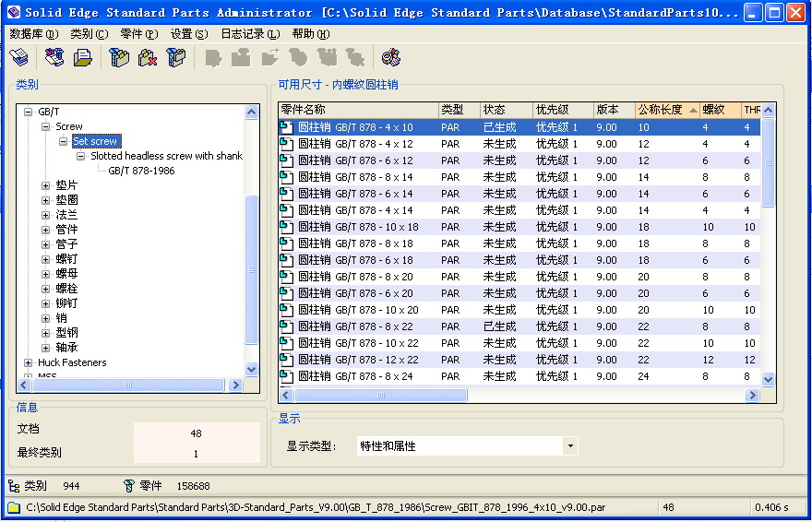The image size is (812, 522).
Task: Select the 铆钉 tree item
Action: pyautogui.click(x=66, y=303)
